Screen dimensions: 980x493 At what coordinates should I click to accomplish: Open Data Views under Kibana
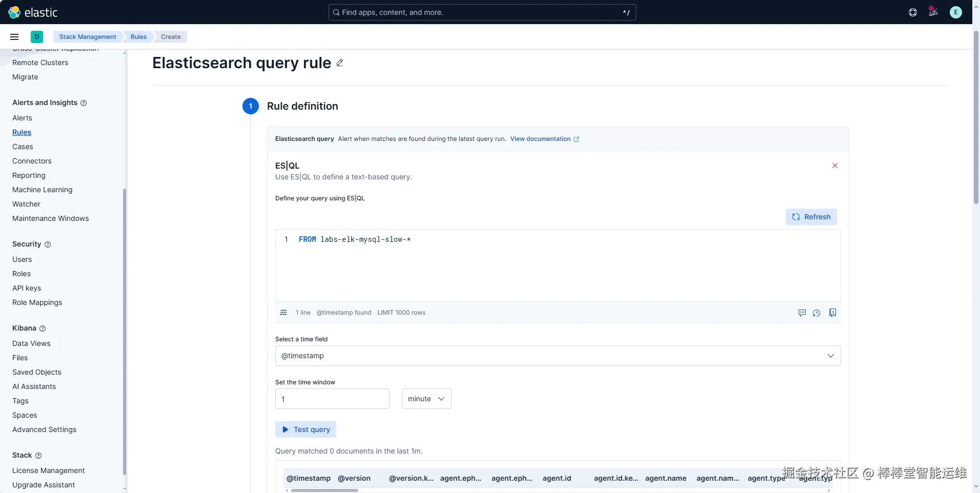pos(31,343)
